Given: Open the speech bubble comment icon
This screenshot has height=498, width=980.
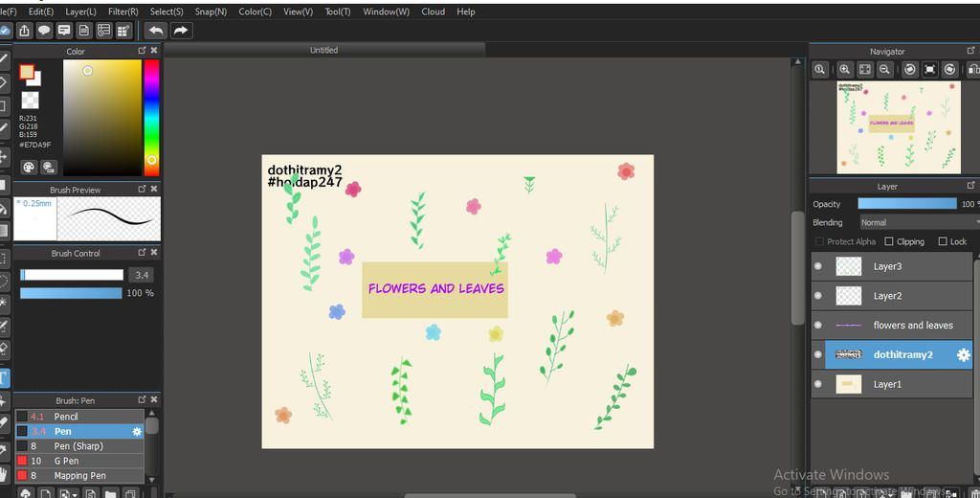Looking at the screenshot, I should point(44,30).
